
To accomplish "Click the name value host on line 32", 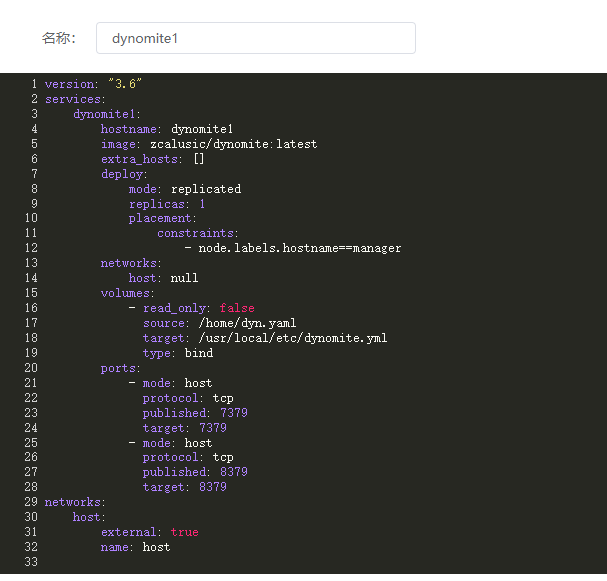I will 156,547.
